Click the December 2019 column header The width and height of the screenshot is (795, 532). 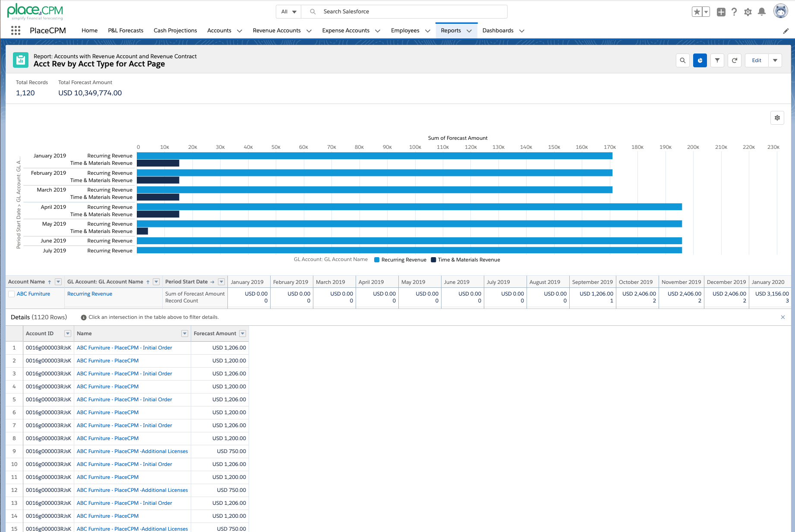[x=726, y=282]
